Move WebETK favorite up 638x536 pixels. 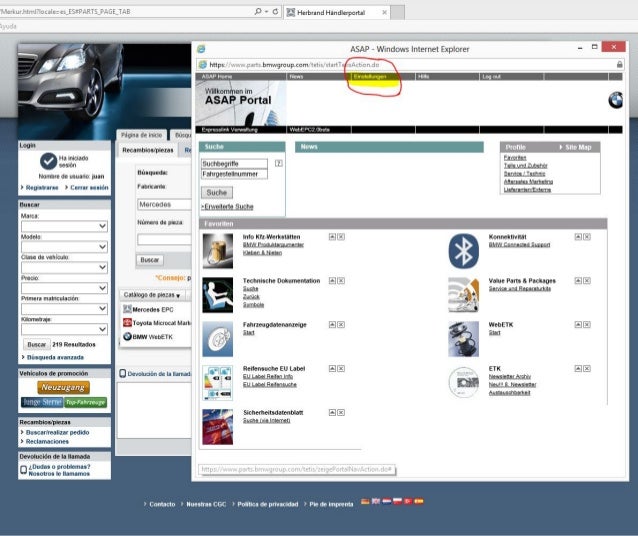point(578,325)
